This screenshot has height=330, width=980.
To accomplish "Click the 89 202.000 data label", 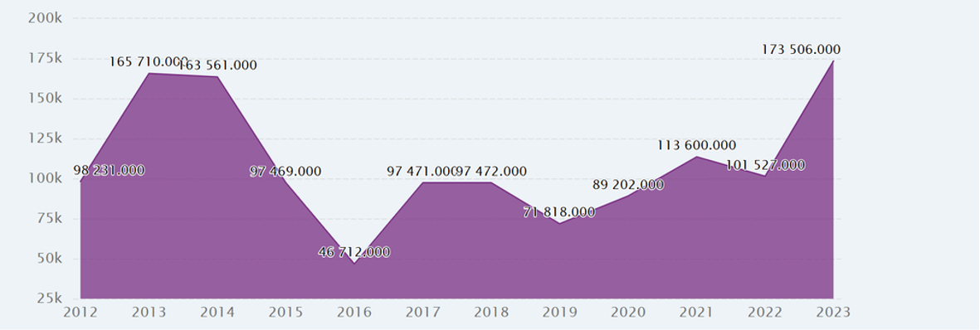I will (x=628, y=185).
